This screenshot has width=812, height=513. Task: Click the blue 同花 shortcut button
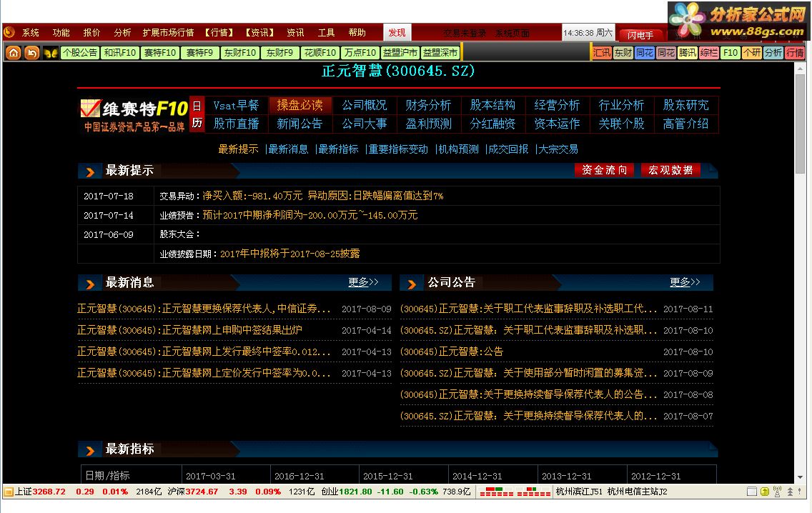point(645,52)
